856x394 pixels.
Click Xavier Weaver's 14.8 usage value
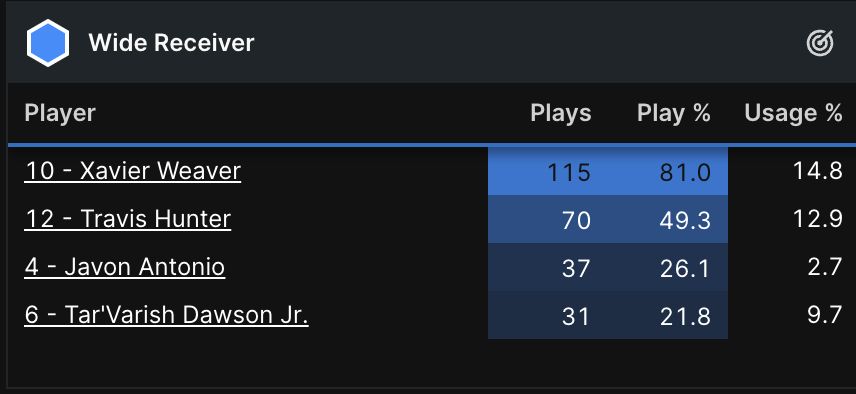(817, 171)
